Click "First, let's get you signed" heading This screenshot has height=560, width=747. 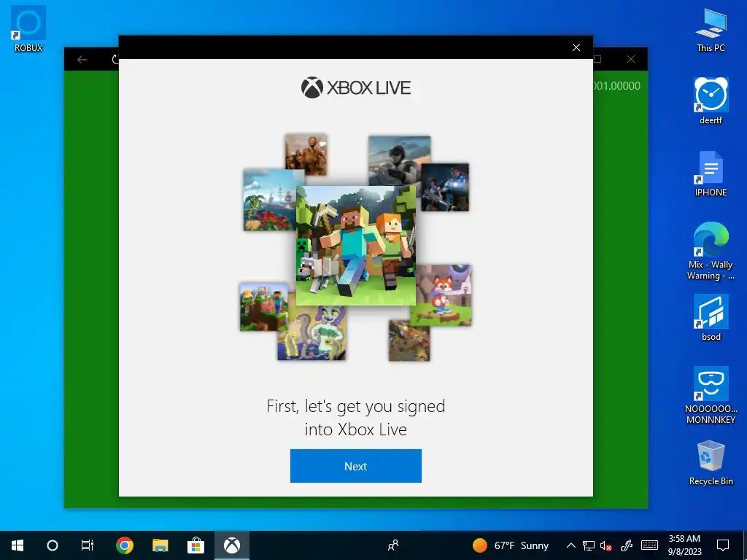pyautogui.click(x=355, y=406)
